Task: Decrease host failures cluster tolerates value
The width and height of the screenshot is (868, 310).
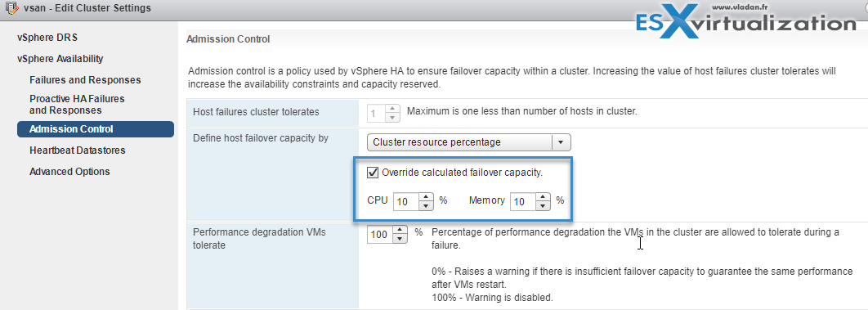Action: [393, 117]
